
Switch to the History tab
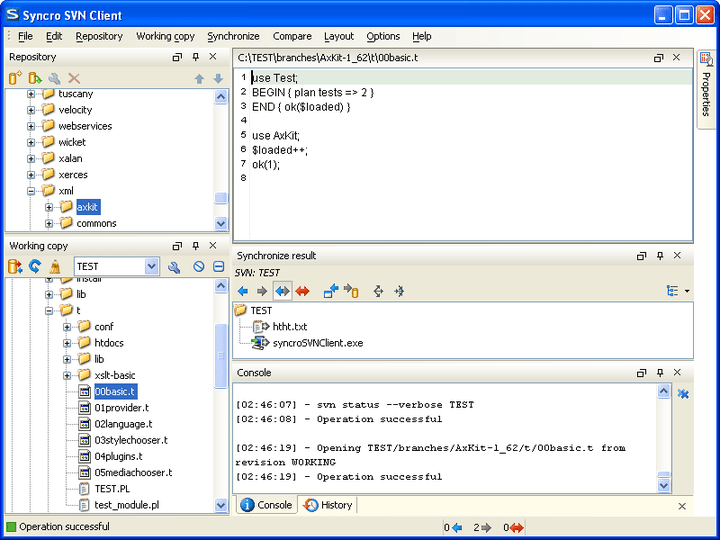pyautogui.click(x=328, y=505)
